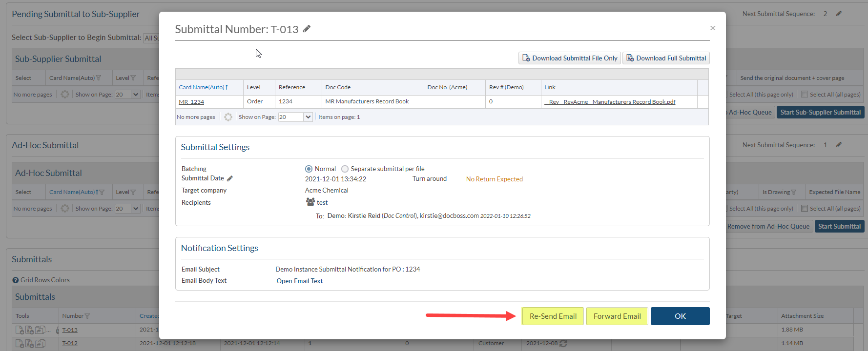The width and height of the screenshot is (868, 351).
Task: Open the Select Sub-Supplier dropdown
Action: 151,38
